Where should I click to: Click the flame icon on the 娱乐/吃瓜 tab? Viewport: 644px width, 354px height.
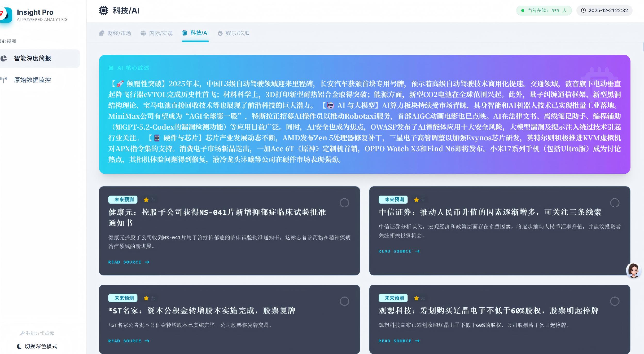tap(220, 33)
